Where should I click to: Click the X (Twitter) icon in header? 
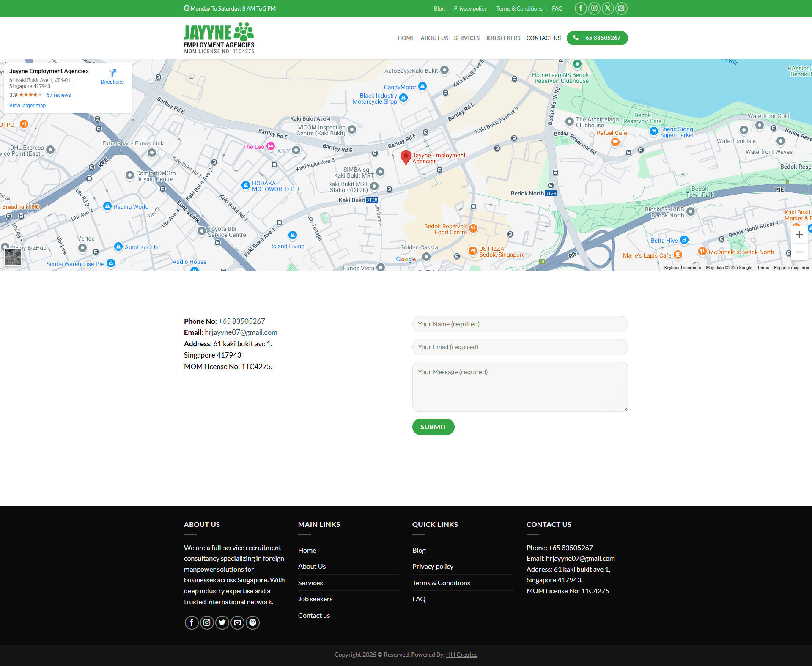click(x=608, y=8)
